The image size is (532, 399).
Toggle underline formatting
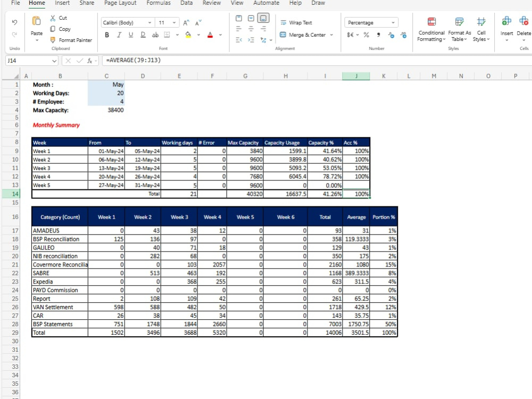click(131, 35)
